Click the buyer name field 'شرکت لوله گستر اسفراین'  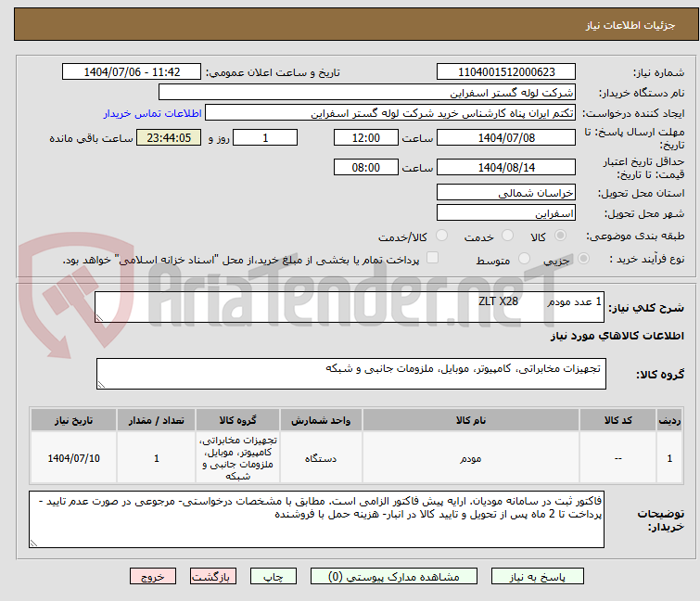pyautogui.click(x=367, y=93)
